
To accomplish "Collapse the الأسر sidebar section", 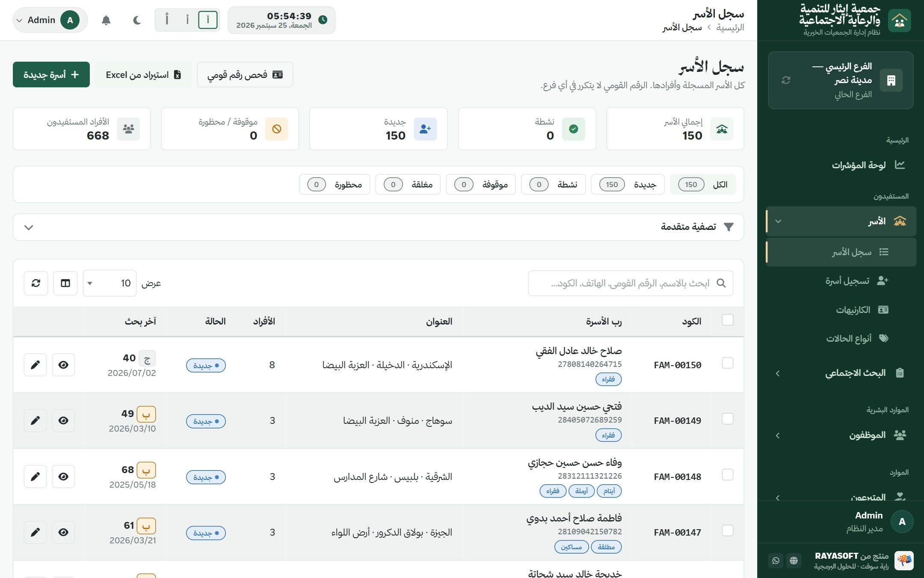I will tap(841, 221).
